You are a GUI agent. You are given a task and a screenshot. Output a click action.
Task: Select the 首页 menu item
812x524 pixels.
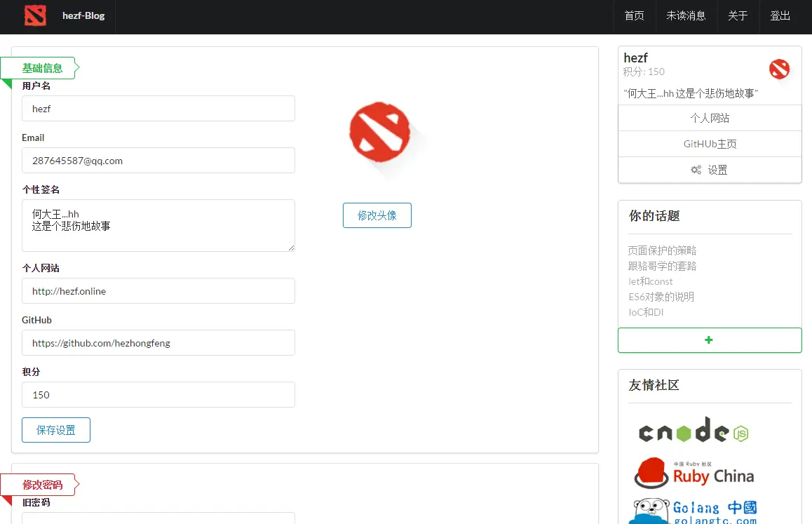[x=634, y=16]
